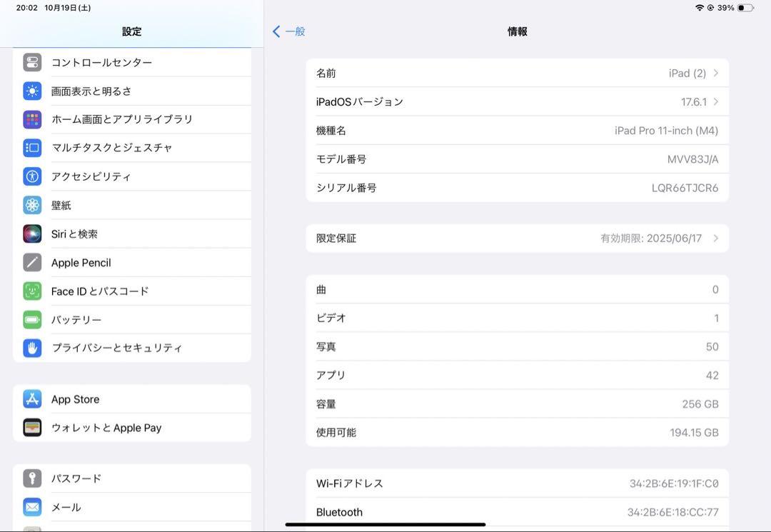The height and width of the screenshot is (532, 771).
Task: Tap Bluetooth address 34:2B:6E:18:CC:77
Action: (x=672, y=512)
